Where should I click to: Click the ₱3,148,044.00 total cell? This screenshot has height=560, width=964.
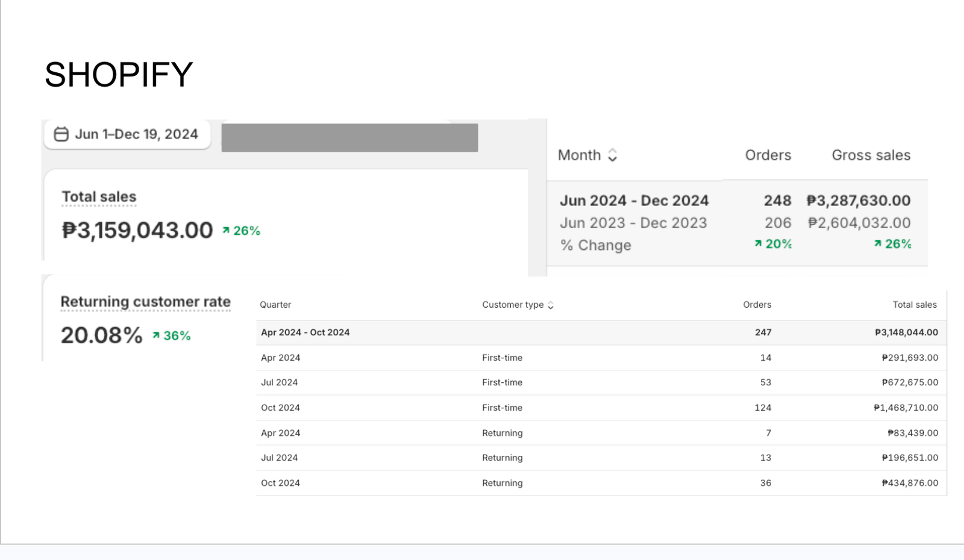[906, 332]
